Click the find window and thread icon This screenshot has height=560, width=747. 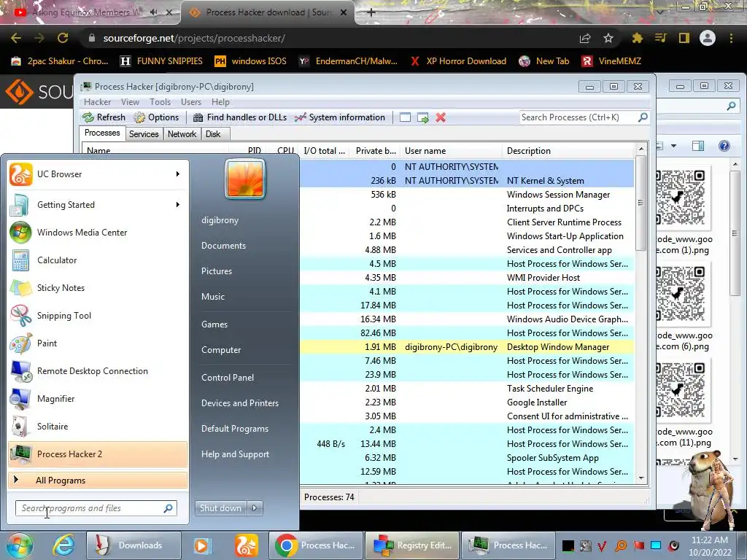tap(422, 117)
